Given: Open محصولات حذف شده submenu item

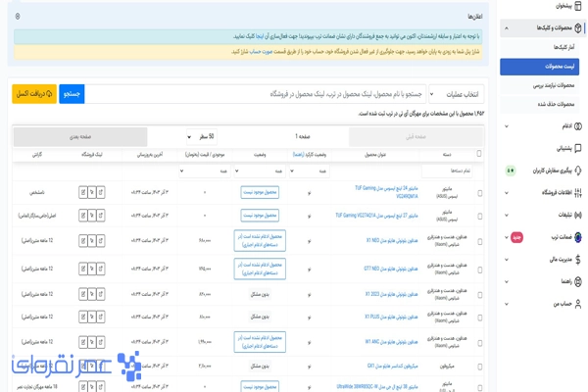Looking at the screenshot, I should [x=540, y=104].
